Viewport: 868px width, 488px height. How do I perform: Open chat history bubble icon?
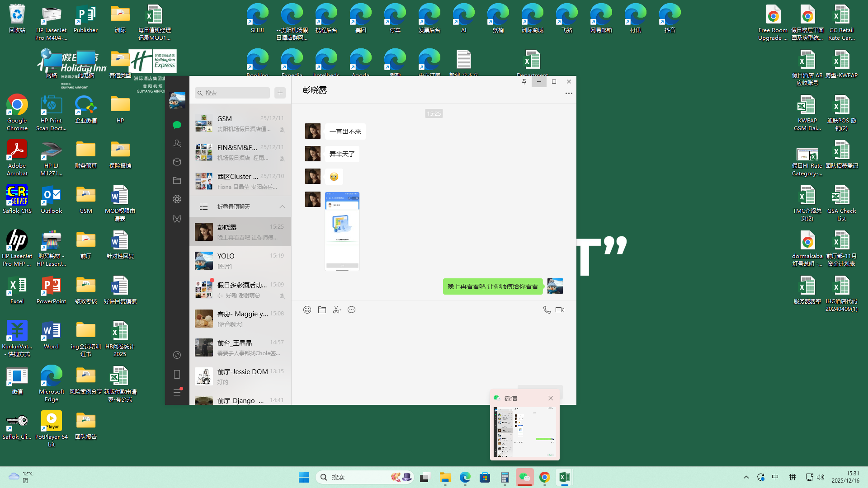pyautogui.click(x=352, y=310)
